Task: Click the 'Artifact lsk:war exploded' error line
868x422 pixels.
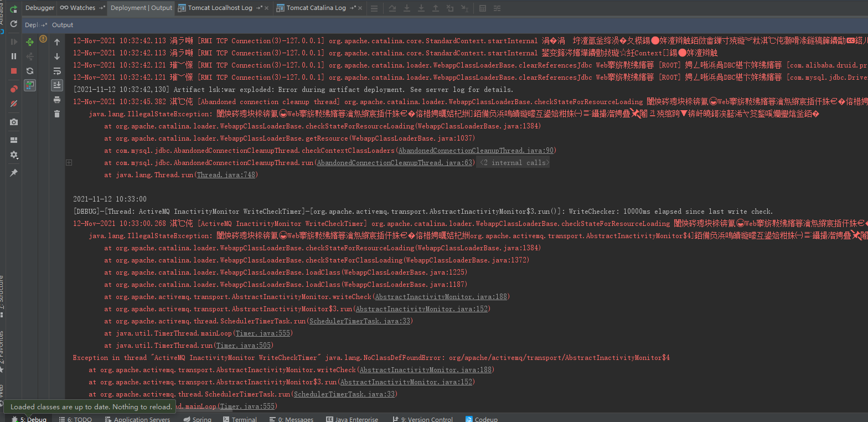Action: click(x=293, y=90)
